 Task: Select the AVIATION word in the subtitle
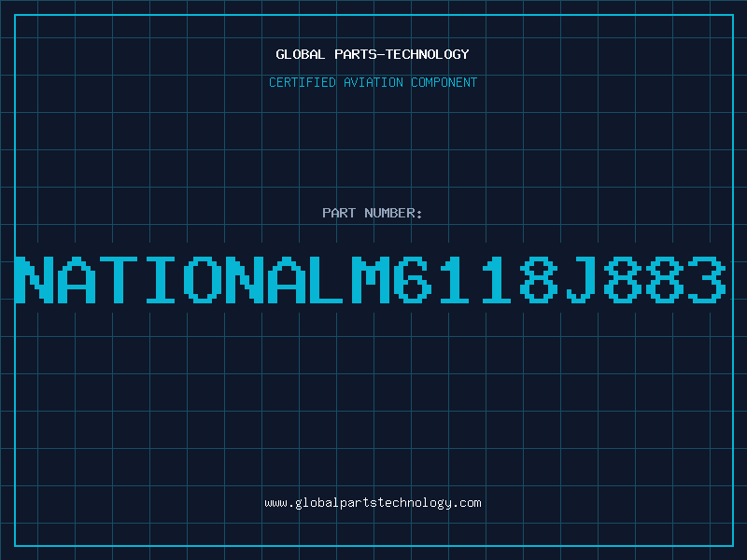373,82
